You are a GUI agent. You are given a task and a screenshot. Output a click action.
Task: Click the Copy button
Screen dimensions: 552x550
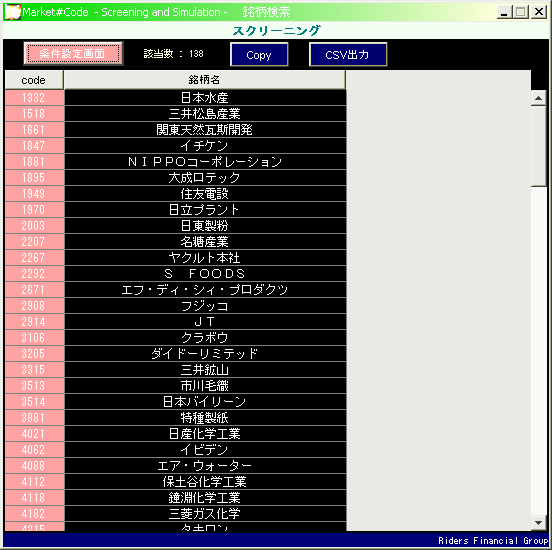tap(259, 55)
